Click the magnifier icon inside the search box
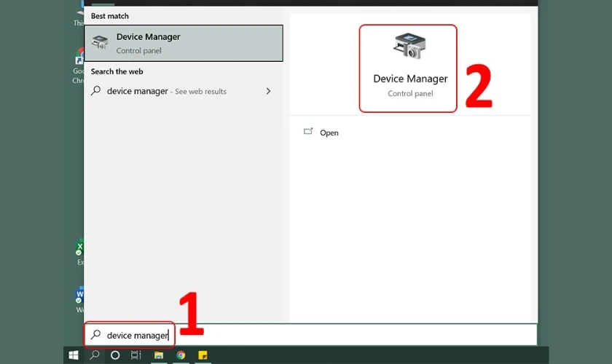Viewport: 612px width, 364px height. (x=95, y=335)
